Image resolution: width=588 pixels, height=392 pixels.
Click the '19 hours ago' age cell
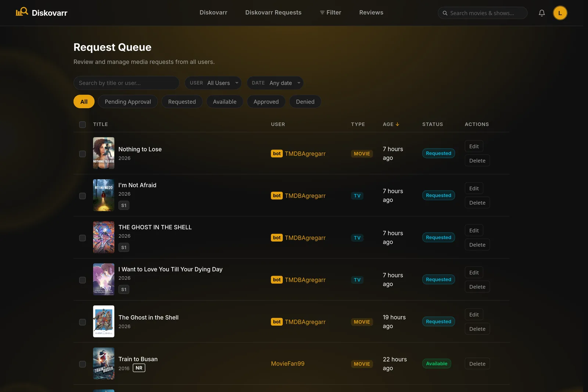coord(394,321)
